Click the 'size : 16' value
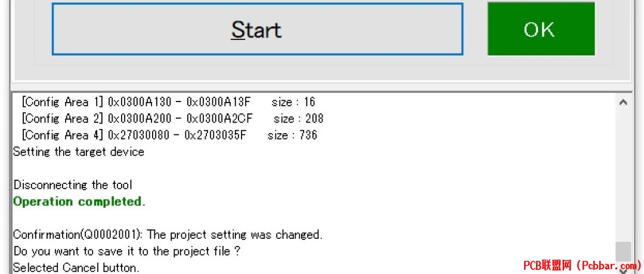 coord(293,101)
